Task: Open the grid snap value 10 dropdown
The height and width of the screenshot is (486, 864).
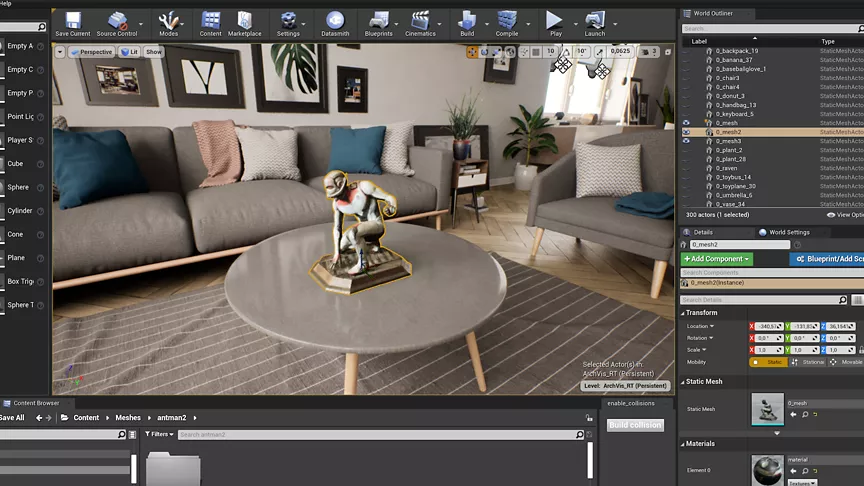Action: click(x=550, y=52)
